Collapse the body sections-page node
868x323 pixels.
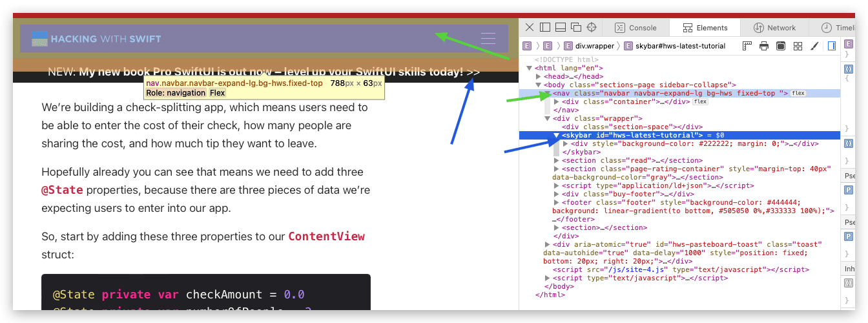click(539, 85)
